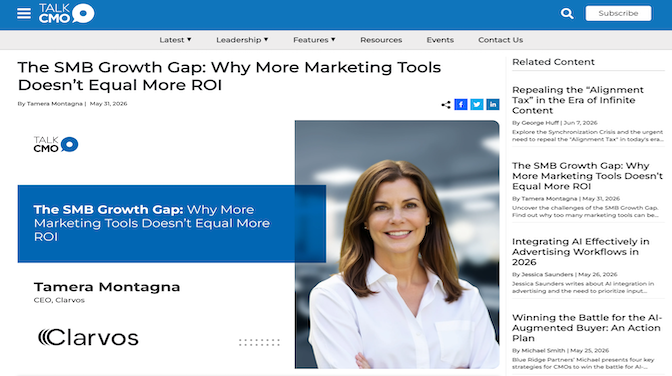
Task: Click the Clarvos logo in banner
Action: click(88, 337)
